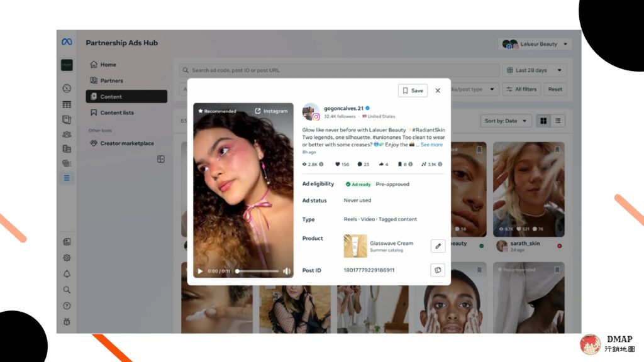Open the Sort by: Date dropdown

click(x=506, y=121)
